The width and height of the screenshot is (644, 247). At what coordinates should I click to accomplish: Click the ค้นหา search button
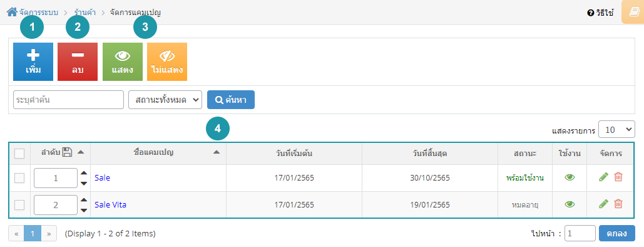tap(231, 100)
